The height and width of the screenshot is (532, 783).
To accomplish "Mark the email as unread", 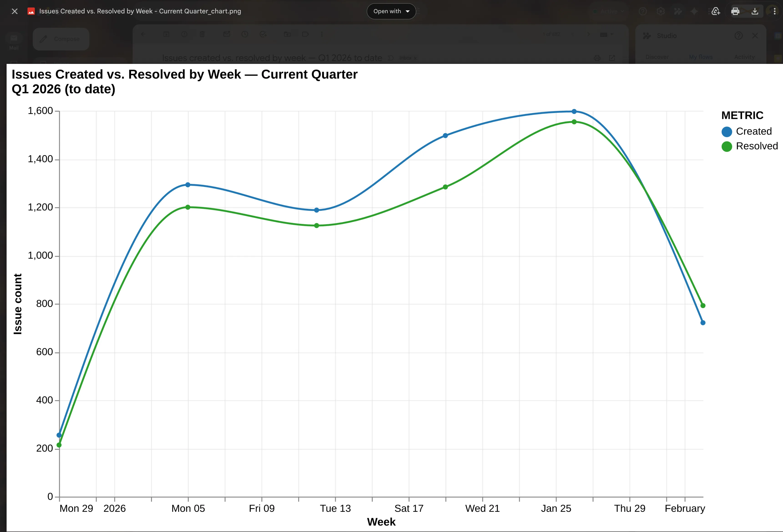I will (x=226, y=34).
